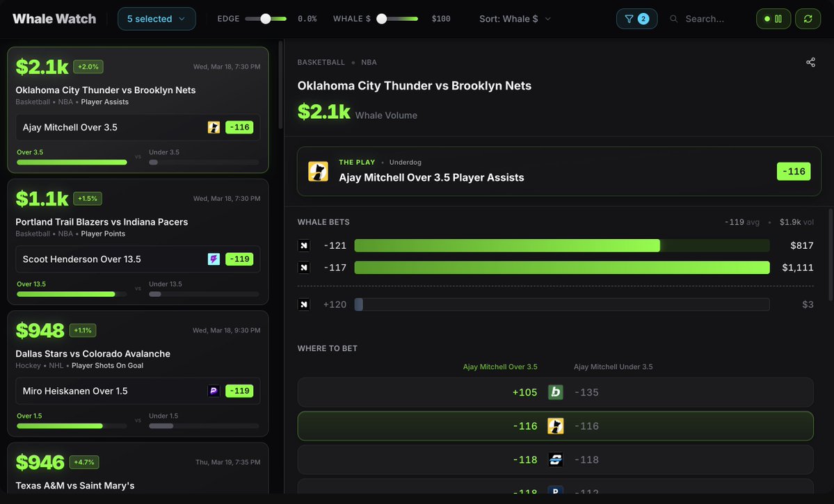Click the +1.1% edge badge
This screenshot has width=834, height=504.
pos(83,330)
